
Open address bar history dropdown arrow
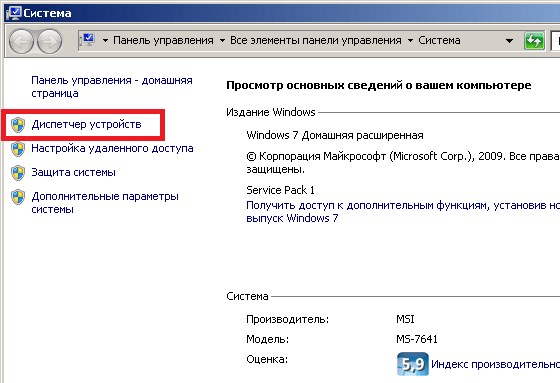pyautogui.click(x=510, y=41)
